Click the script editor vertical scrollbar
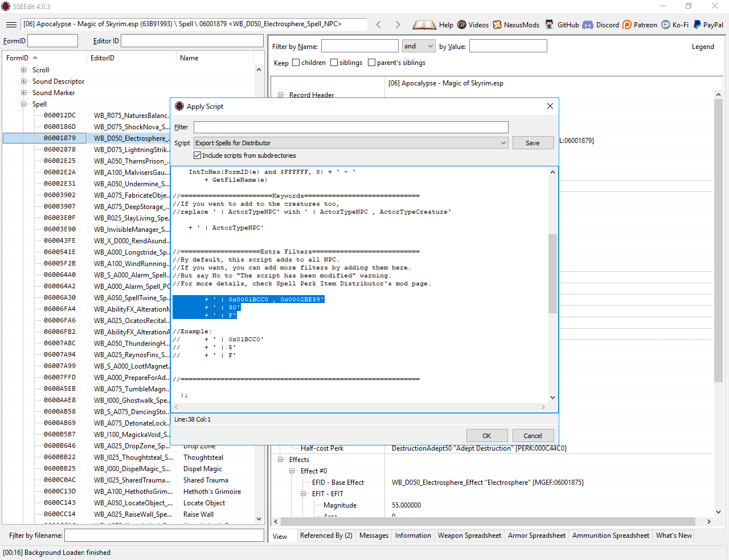This screenshot has height=560, width=729. 552,273
